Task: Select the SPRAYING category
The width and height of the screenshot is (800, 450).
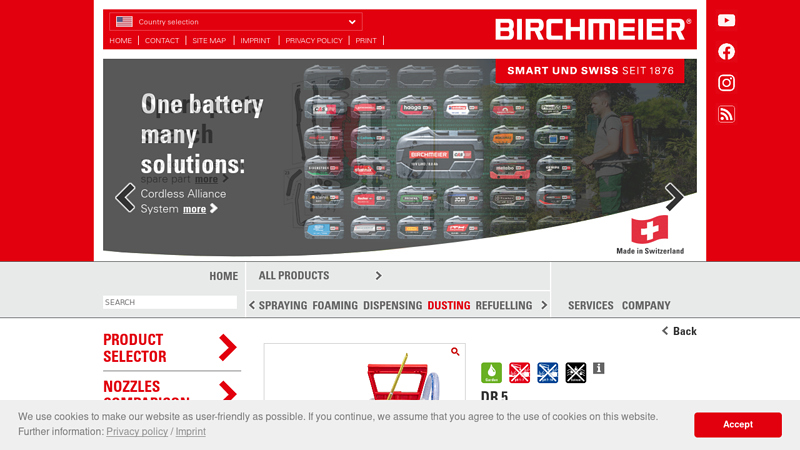Action: pyautogui.click(x=283, y=305)
